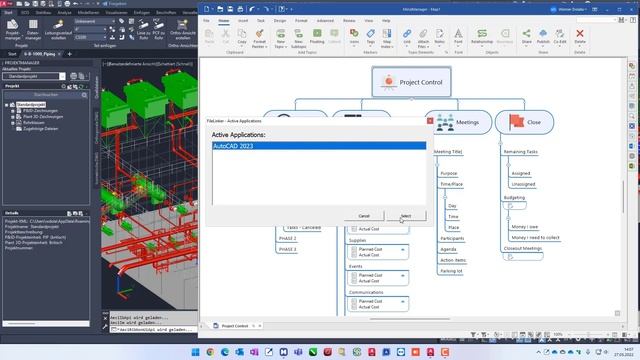640x360 pixels.
Task: Switch to the Insert ribbon tab
Action: click(x=243, y=20)
